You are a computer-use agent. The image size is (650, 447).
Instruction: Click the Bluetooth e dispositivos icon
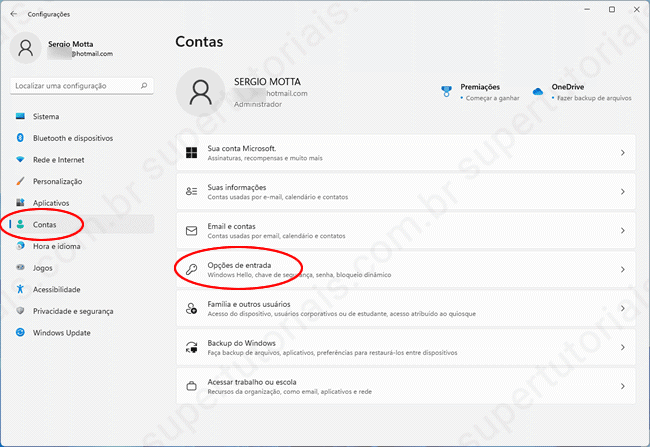point(20,138)
